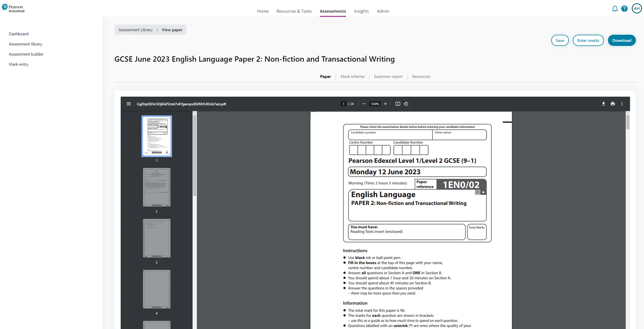This screenshot has height=329, width=644.
Task: Zoom out the PDF with minus icon
Action: click(364, 104)
